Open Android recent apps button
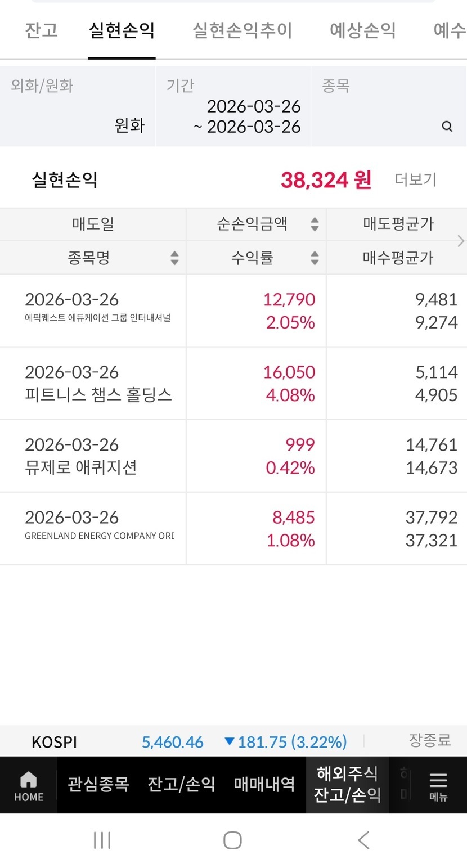467x868 pixels. point(102,840)
